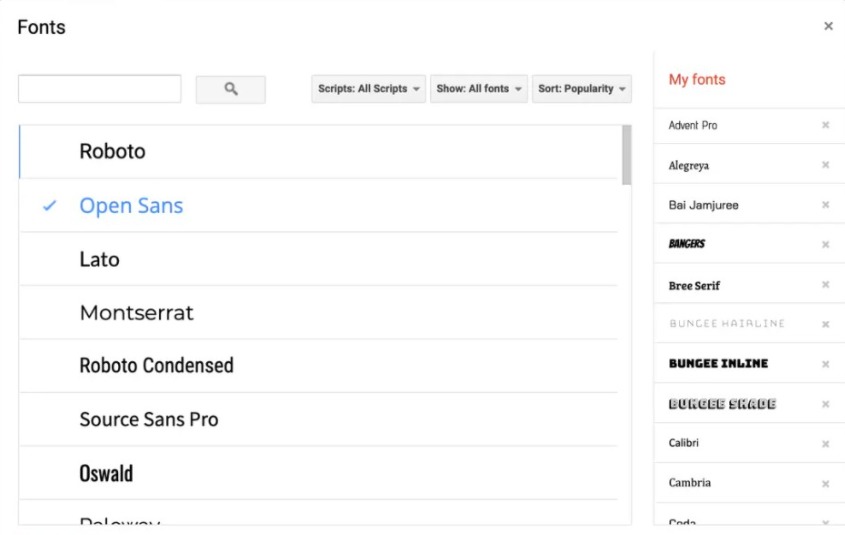Remove Calibri from My fonts list
The height and width of the screenshot is (535, 845).
(825, 443)
